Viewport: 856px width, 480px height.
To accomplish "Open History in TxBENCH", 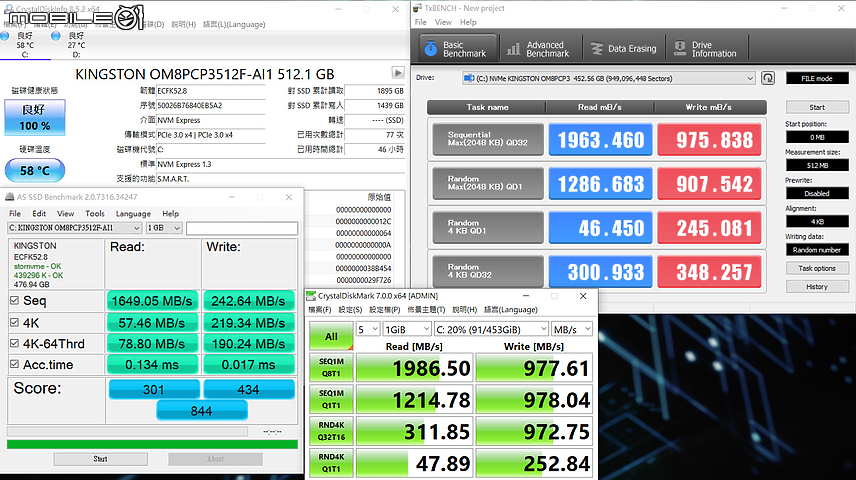I will click(x=817, y=286).
